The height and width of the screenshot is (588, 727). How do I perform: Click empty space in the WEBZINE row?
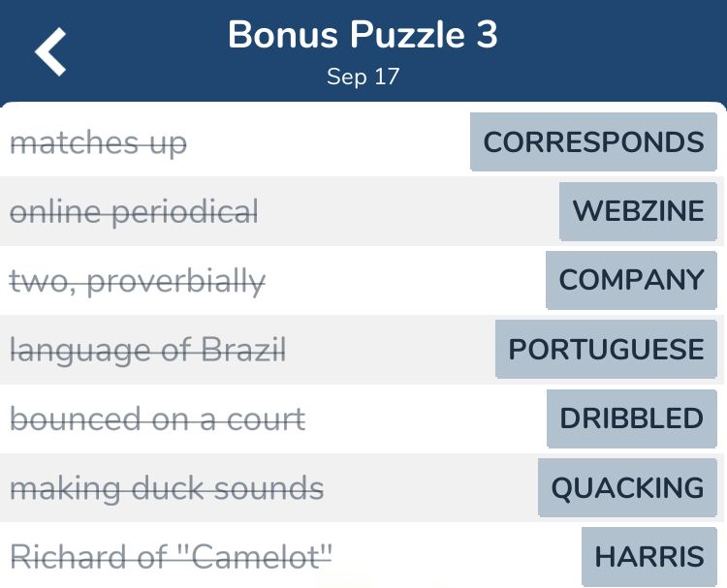tap(407, 211)
